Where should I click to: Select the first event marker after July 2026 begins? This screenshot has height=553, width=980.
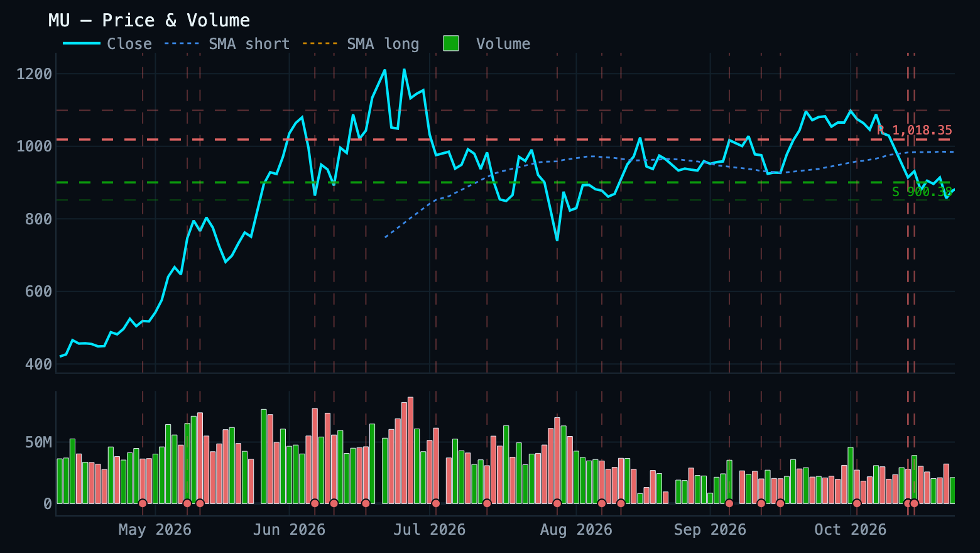436,503
